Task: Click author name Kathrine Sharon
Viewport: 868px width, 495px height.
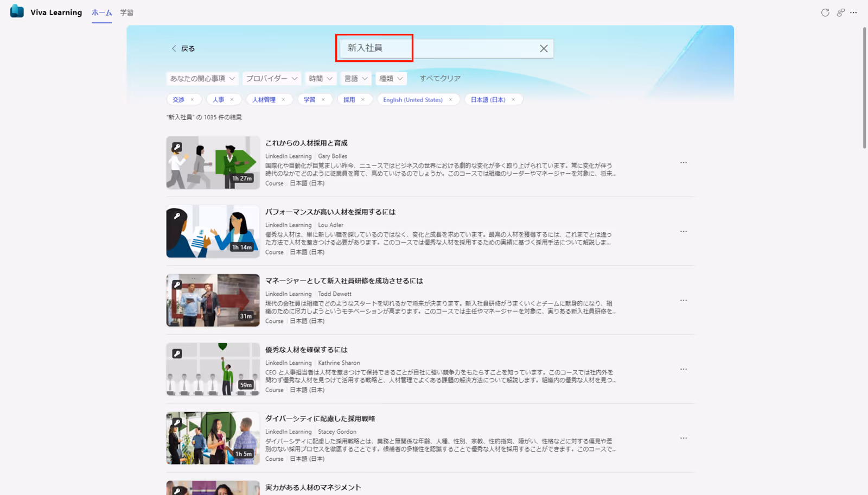Action: tap(339, 363)
